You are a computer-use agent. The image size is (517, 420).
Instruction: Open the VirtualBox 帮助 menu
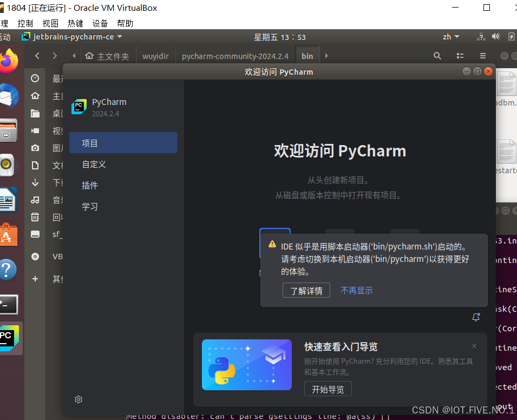pos(125,23)
